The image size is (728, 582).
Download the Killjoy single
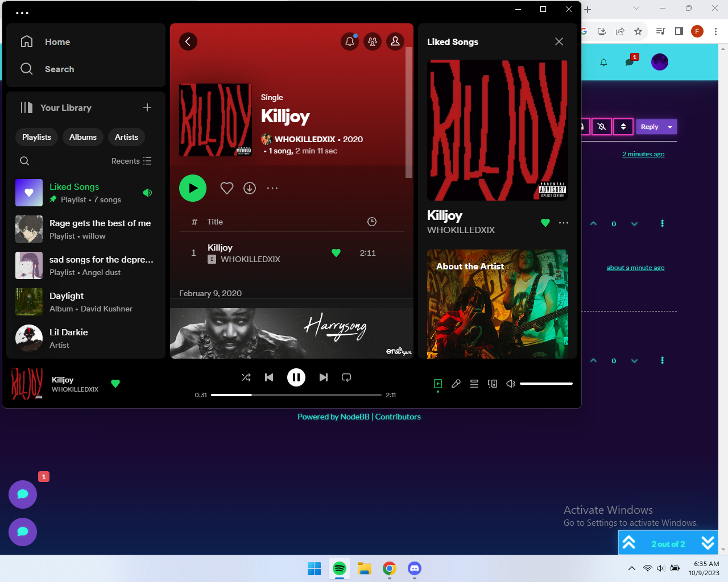pyautogui.click(x=250, y=188)
